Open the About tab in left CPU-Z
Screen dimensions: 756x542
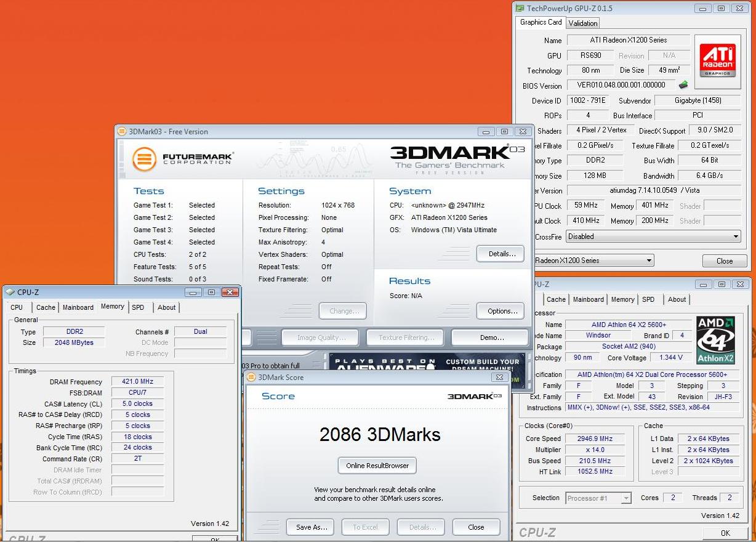pos(166,307)
